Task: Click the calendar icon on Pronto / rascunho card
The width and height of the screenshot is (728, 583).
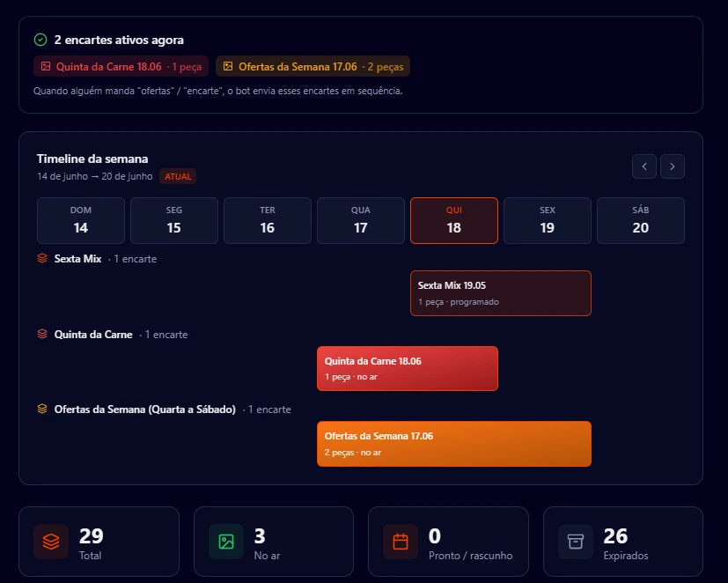Action: (401, 542)
